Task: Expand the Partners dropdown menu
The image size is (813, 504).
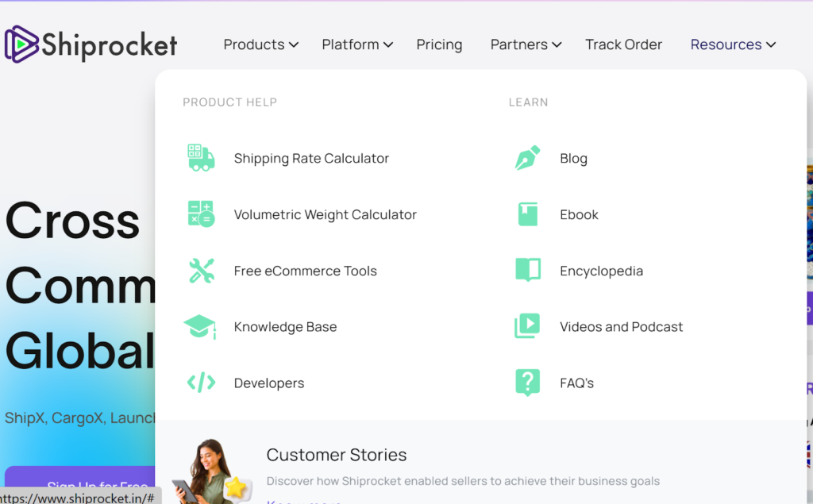Action: coord(526,44)
